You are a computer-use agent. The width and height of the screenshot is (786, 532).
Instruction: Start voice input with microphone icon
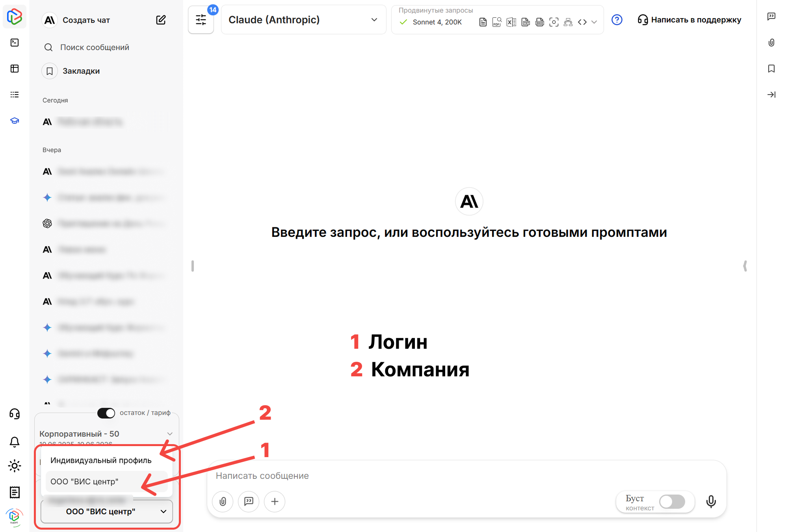[711, 501]
